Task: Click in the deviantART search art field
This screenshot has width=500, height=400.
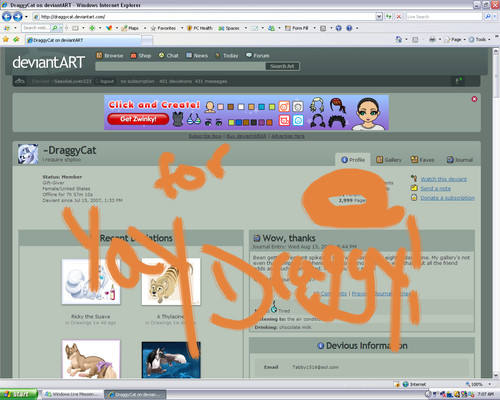Action: point(180,66)
